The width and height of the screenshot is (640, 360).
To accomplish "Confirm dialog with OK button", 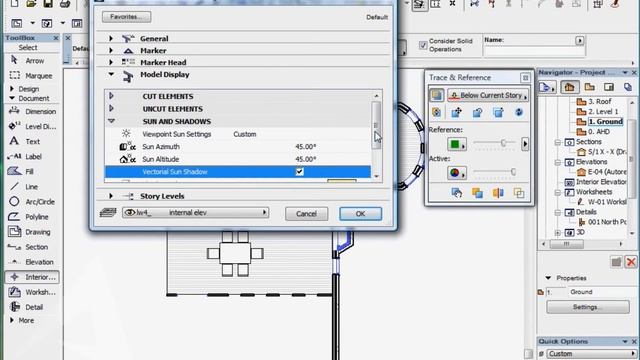I will 360,214.
